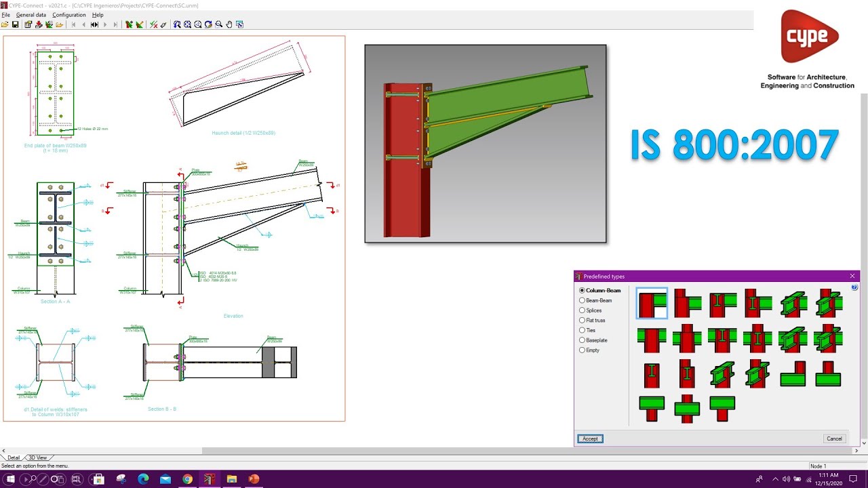Click the next navigation arrow

(x=105, y=24)
